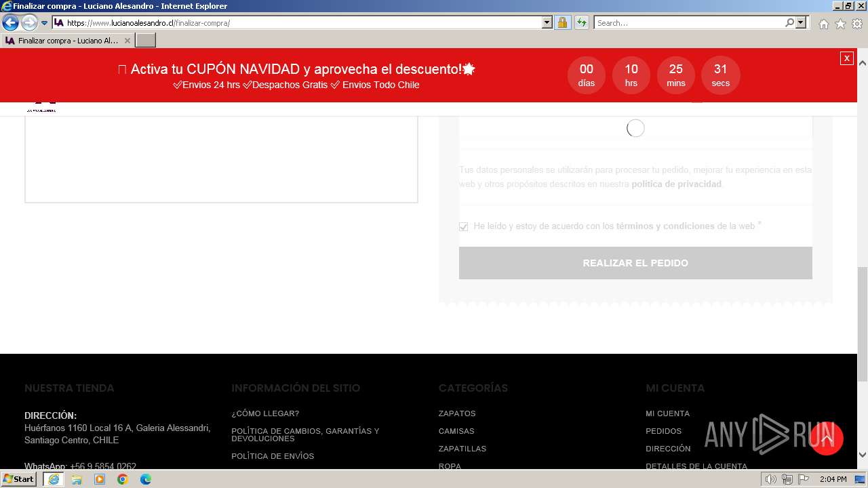Click REALIZAR EL PEDIDO button
This screenshot has height=488, width=868.
(x=635, y=263)
